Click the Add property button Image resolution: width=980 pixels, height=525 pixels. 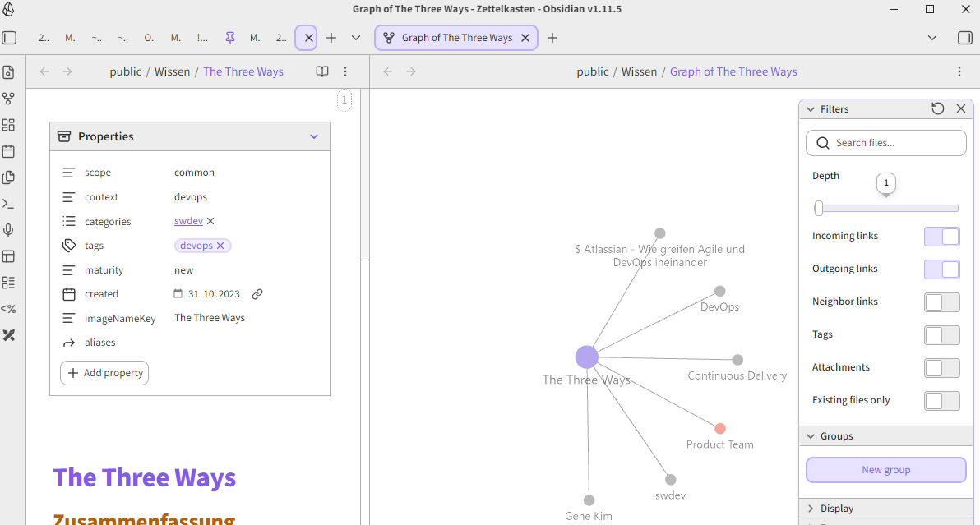coord(104,373)
